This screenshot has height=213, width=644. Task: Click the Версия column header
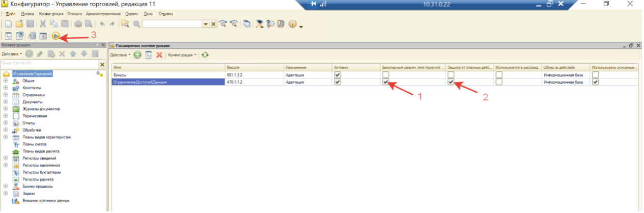coord(254,67)
